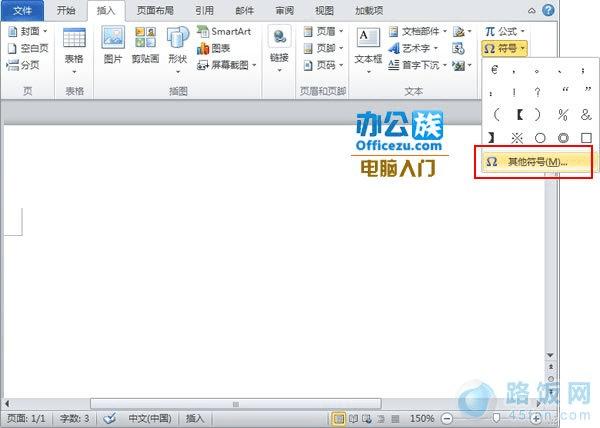Open Word help question mark icon
The width and height of the screenshot is (600, 428).
click(548, 10)
